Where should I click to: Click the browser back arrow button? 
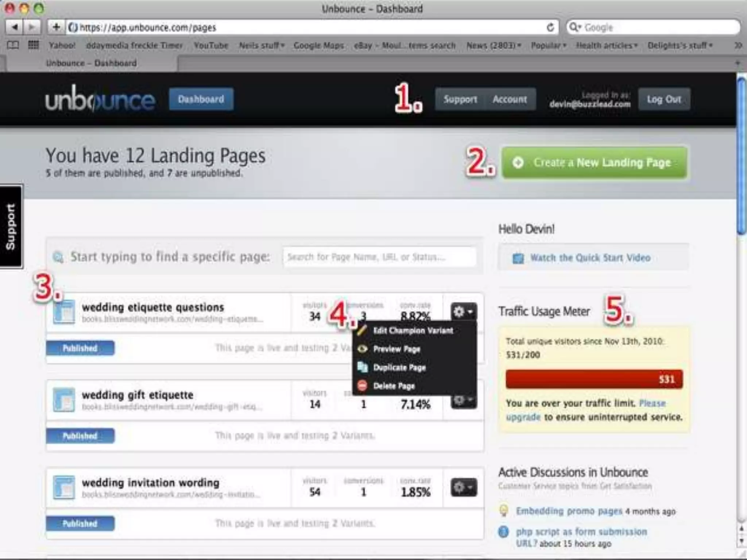tap(15, 27)
